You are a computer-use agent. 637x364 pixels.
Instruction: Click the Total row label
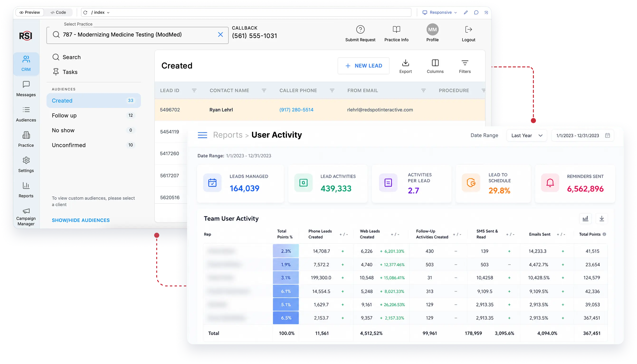[214, 333]
